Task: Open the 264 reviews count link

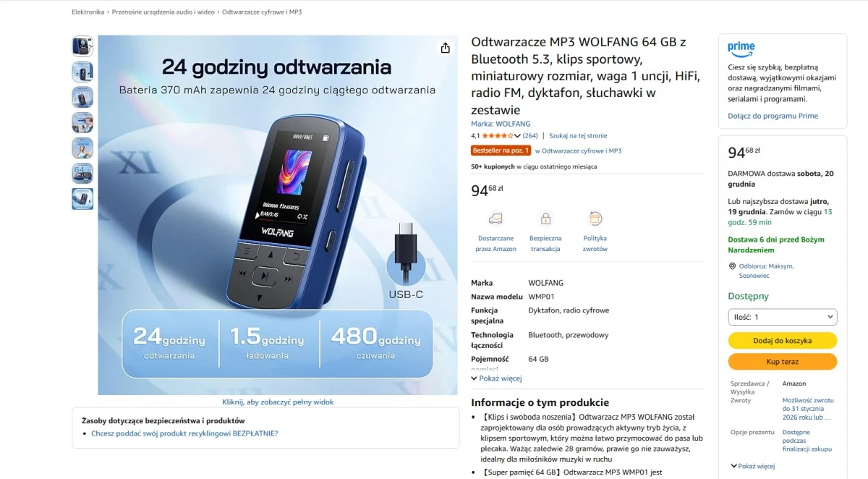Action: click(x=530, y=135)
